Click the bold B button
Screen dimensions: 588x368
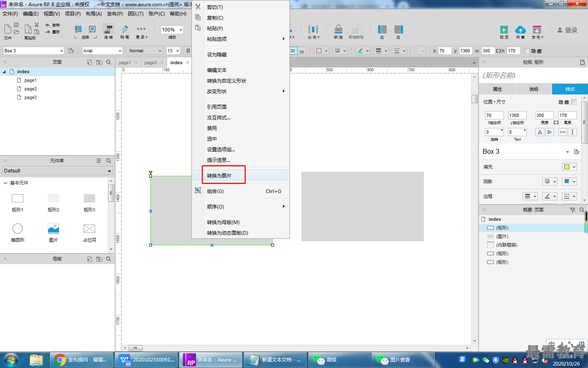click(188, 51)
